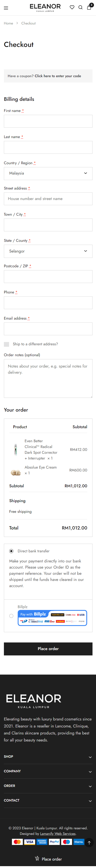The height and width of the screenshot is (868, 96).
Task: Select Direct bank transfer payment option
Action: tap(11, 551)
